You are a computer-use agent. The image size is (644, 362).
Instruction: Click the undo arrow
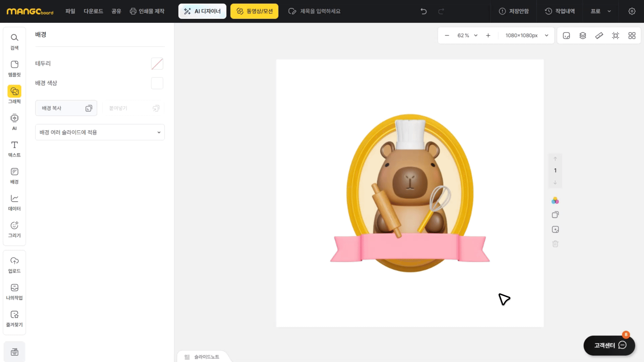coord(424,11)
